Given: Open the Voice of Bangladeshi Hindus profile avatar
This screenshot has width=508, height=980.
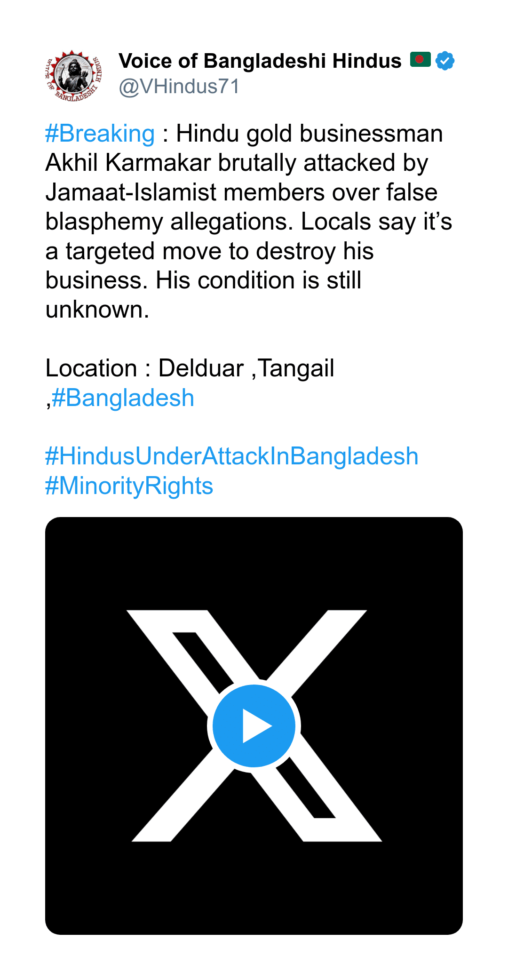Looking at the screenshot, I should (74, 75).
